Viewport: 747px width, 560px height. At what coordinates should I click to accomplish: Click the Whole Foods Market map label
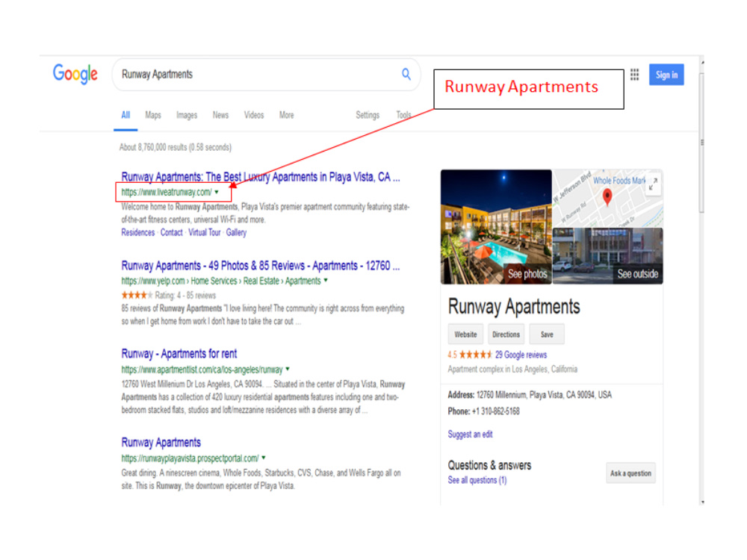tap(619, 181)
